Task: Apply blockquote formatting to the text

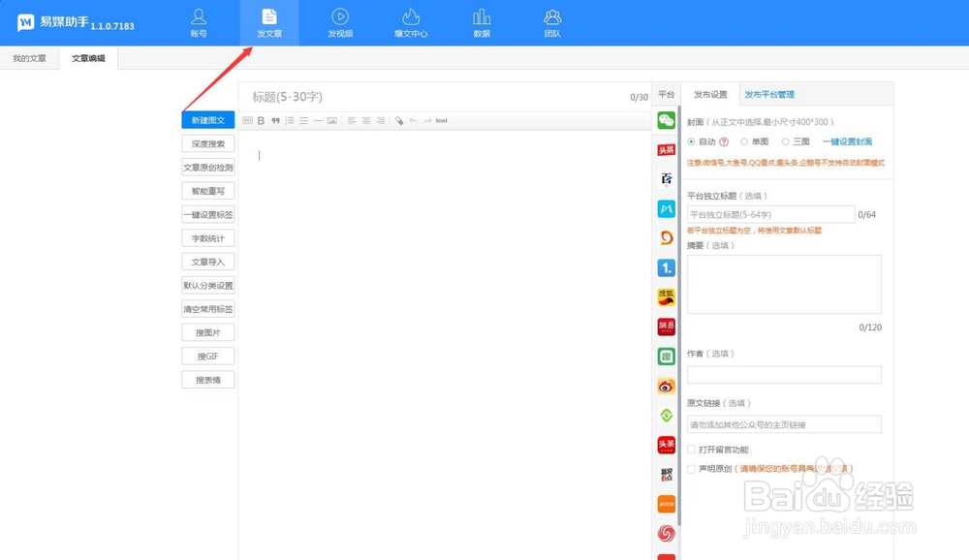Action: (275, 120)
